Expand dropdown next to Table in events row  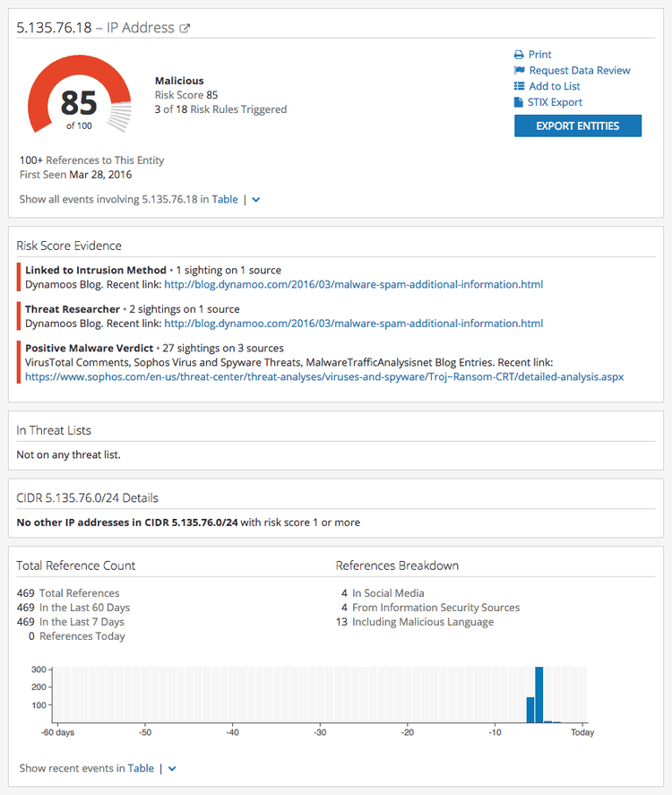(x=256, y=200)
